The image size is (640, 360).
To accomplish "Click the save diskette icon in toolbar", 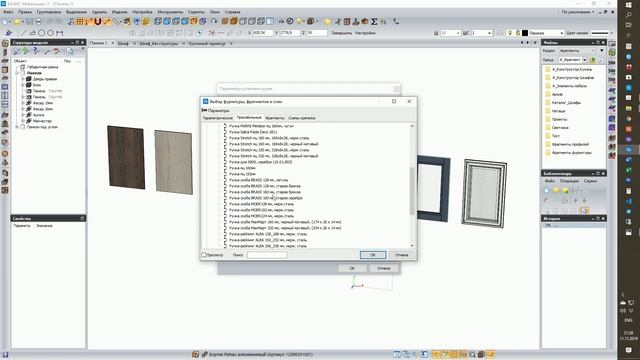I will click(x=30, y=22).
